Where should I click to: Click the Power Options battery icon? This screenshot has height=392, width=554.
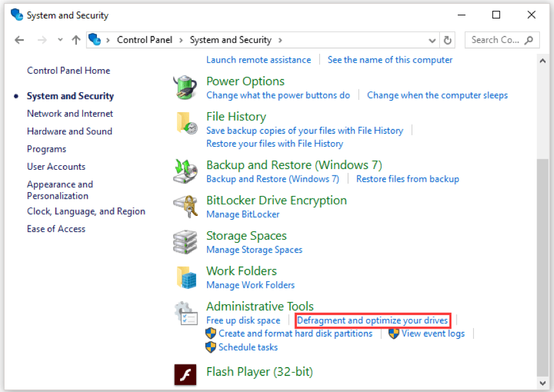(x=185, y=88)
